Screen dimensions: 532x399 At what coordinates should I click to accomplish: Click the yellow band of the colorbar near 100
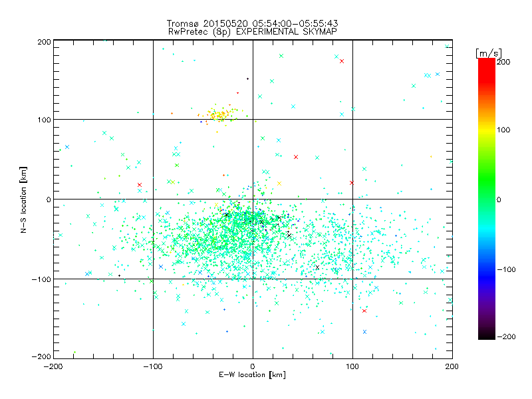tap(487, 130)
